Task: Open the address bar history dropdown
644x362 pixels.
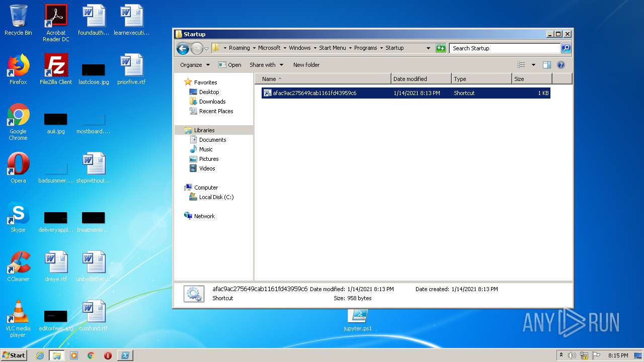Action: point(428,48)
